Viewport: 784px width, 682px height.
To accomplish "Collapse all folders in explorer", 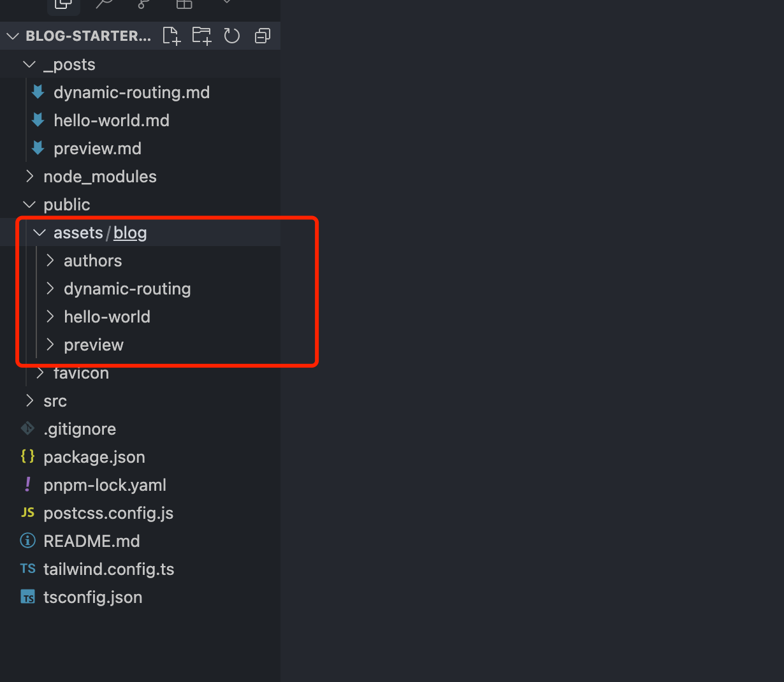I will coord(263,36).
